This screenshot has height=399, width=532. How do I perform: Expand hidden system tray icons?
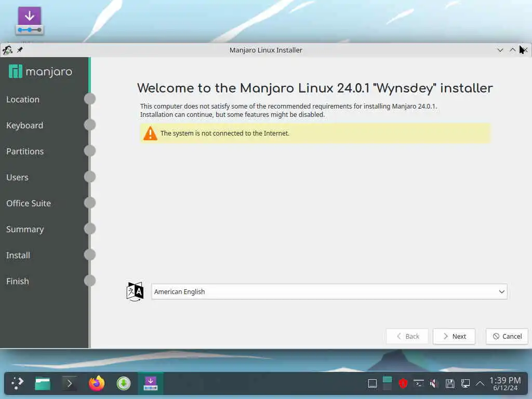(x=480, y=384)
